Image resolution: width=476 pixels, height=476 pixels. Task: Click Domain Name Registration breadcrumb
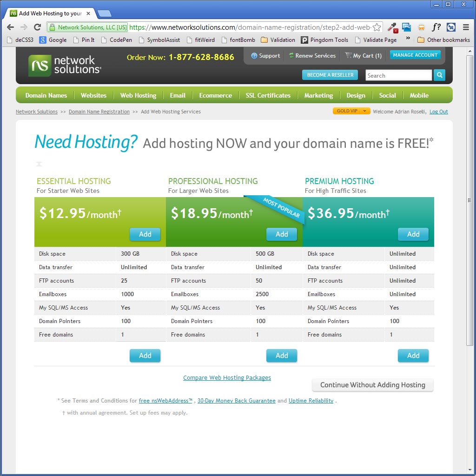[x=99, y=112]
